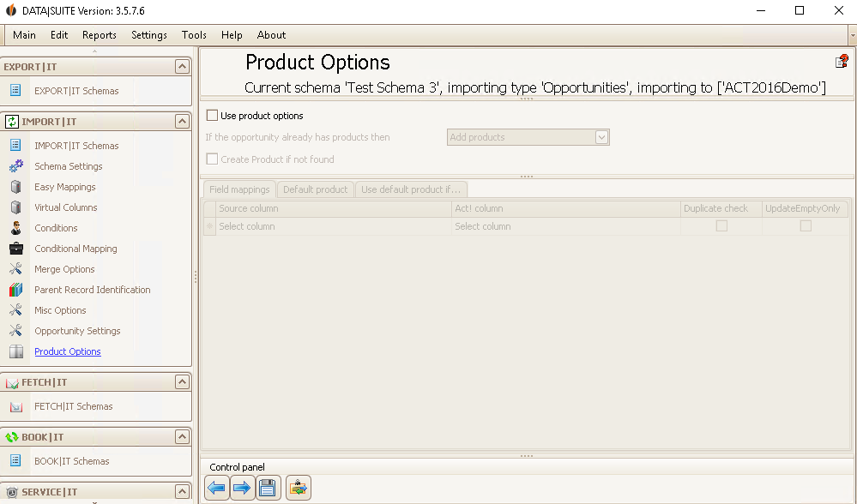The height and width of the screenshot is (504, 857).
Task: Collapse the EXPORT|IT panel
Action: point(182,67)
